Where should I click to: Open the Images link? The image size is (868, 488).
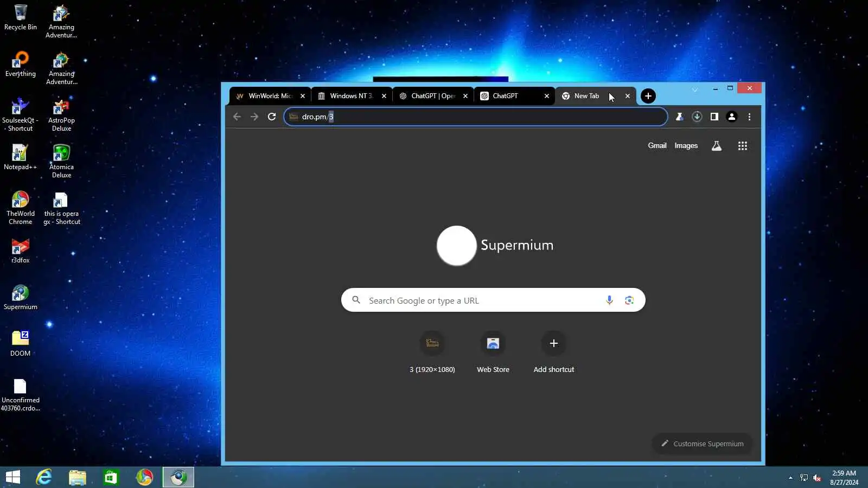(686, 146)
